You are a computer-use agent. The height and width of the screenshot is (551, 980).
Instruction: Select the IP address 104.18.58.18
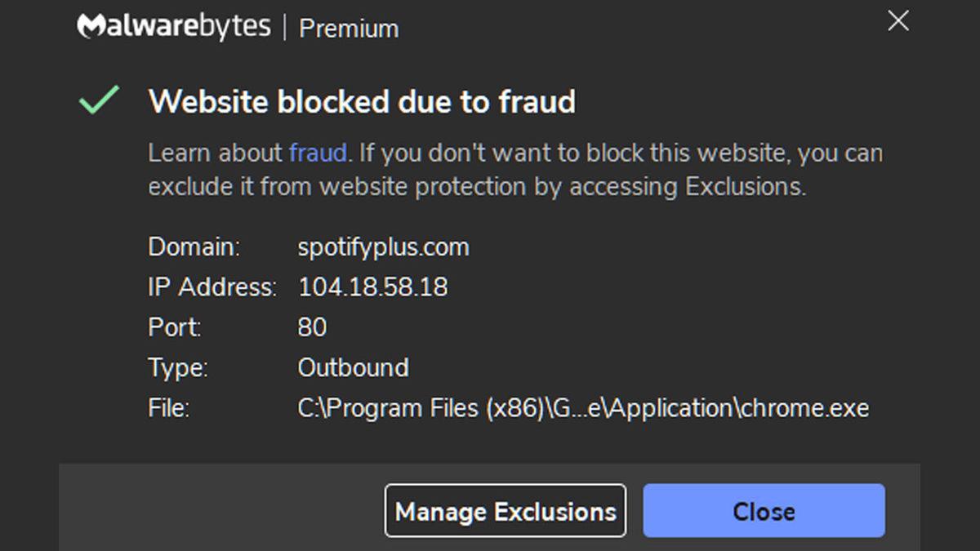tap(372, 287)
